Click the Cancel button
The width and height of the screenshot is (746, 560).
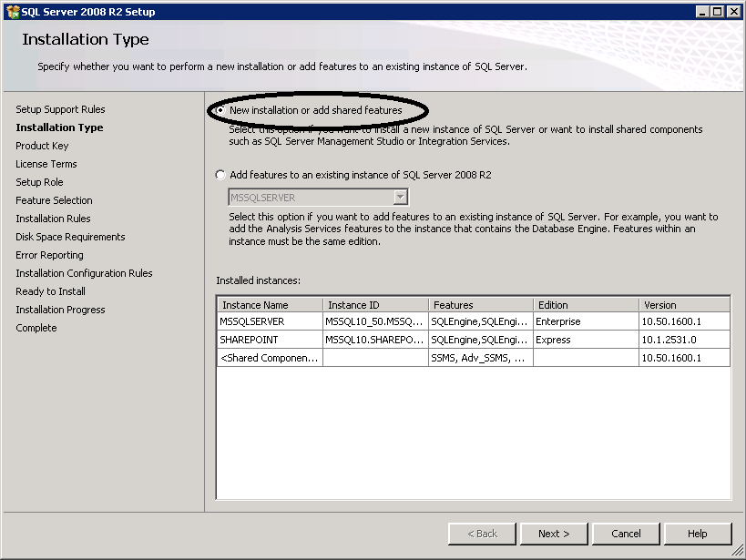coord(626,534)
